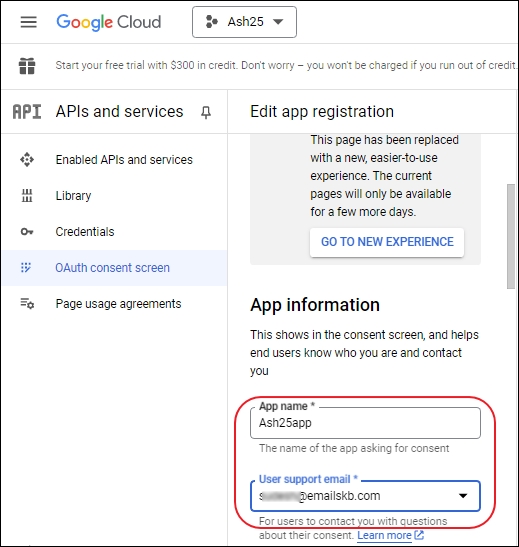Click 'This page has been replaced' notice text

pyautogui.click(x=384, y=175)
